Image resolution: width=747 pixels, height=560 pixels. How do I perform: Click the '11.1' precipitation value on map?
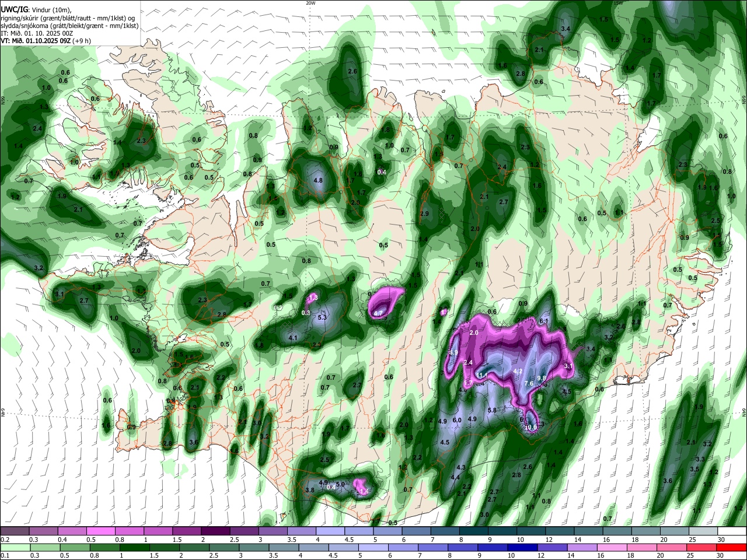click(483, 374)
